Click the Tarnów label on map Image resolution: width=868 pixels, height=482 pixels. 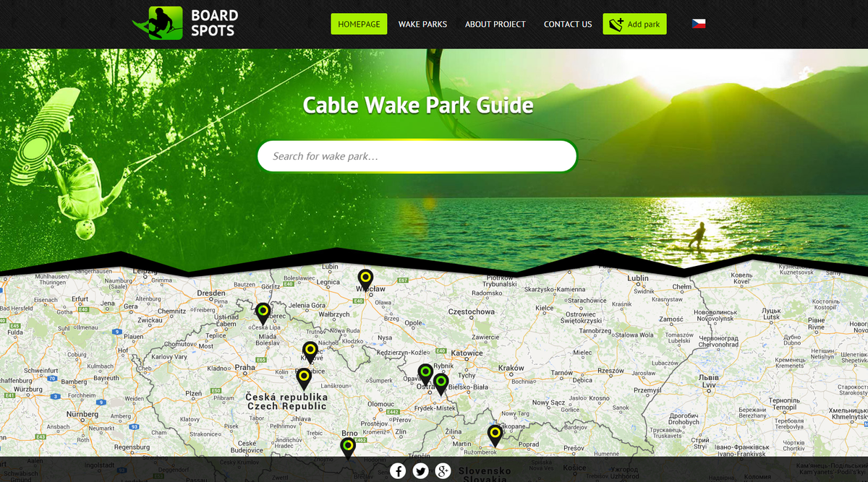point(561,374)
